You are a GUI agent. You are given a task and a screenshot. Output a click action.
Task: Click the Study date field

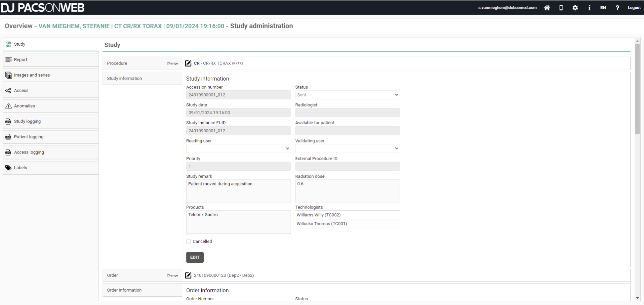(x=238, y=113)
